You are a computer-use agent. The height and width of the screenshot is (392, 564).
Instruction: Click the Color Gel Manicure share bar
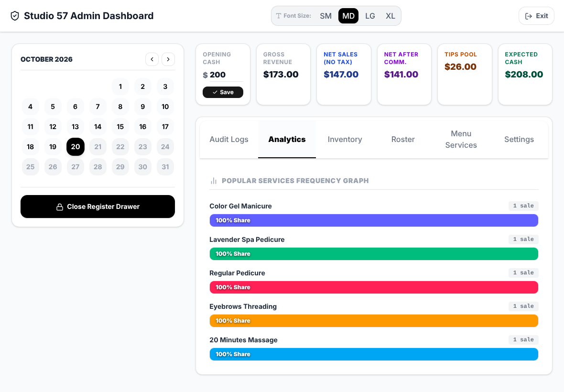click(x=374, y=220)
